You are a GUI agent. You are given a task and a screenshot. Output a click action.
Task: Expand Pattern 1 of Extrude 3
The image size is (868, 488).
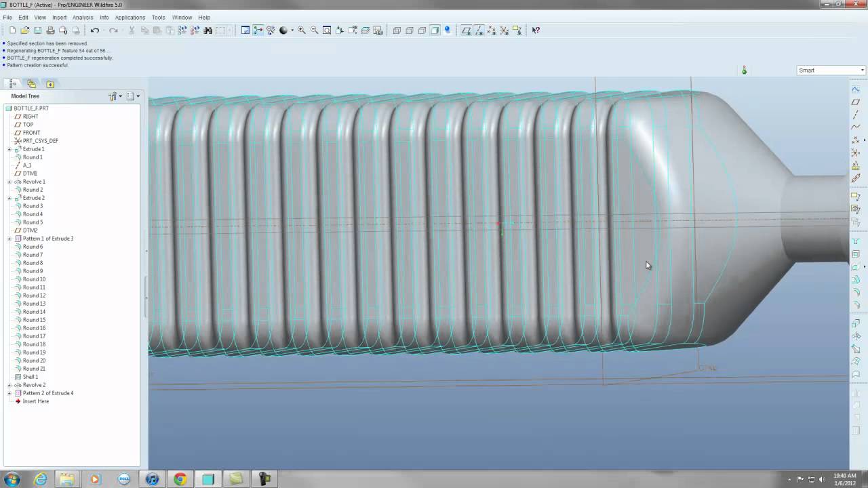9,239
